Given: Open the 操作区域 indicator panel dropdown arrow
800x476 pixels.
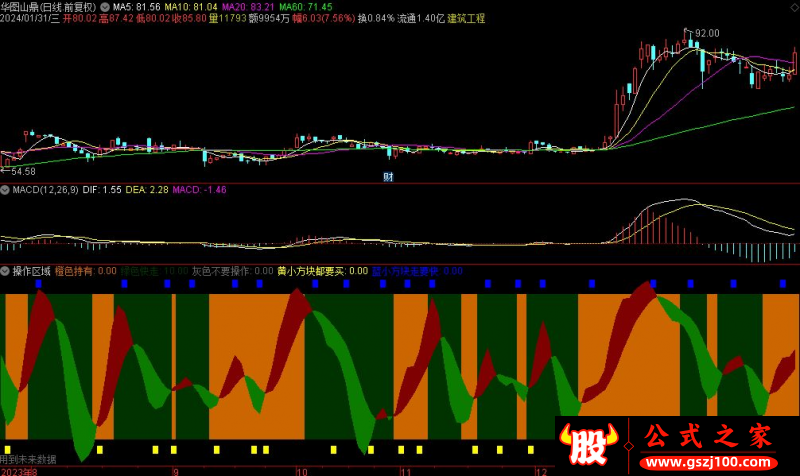Looking at the screenshot, I should point(5,271).
